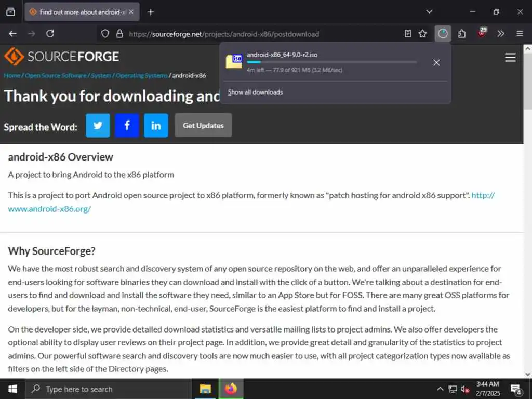532x399 pixels.
Task: Open the http://www.android-x86.org/ link
Action: pyautogui.click(x=49, y=209)
